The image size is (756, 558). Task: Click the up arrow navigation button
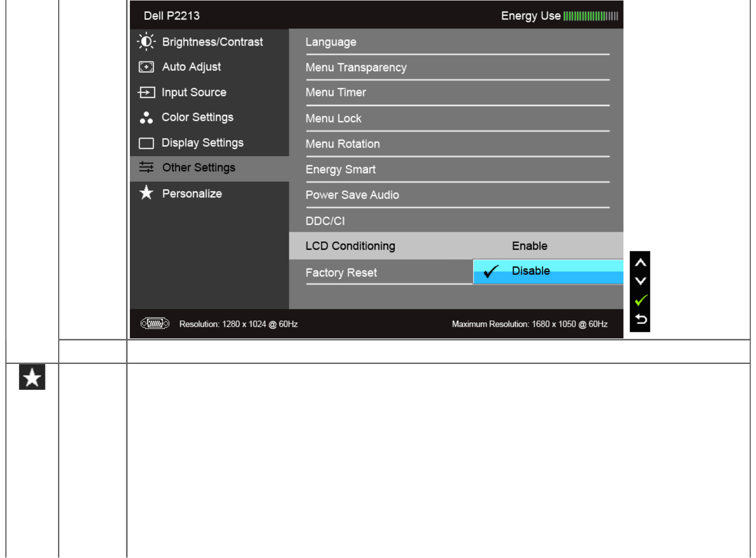click(640, 263)
